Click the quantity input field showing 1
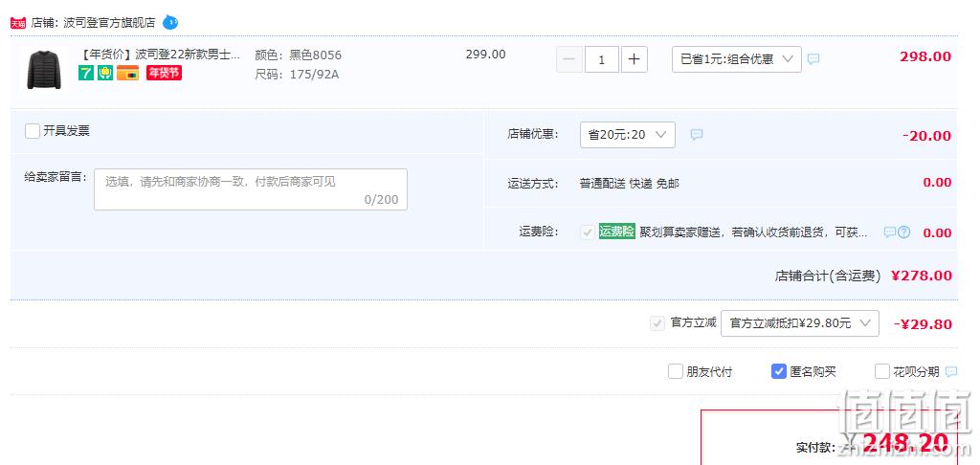The image size is (980, 465). coord(602,59)
